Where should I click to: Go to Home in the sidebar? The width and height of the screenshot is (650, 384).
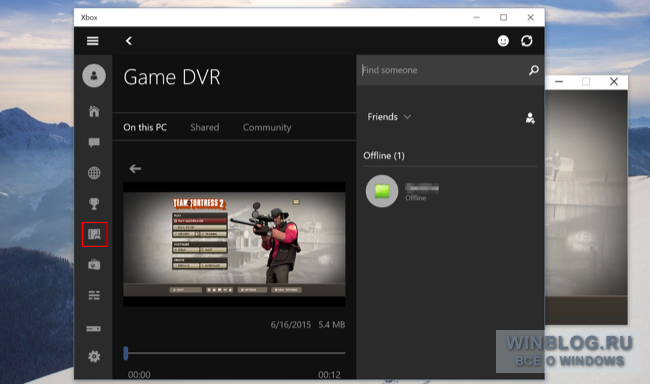(x=94, y=111)
